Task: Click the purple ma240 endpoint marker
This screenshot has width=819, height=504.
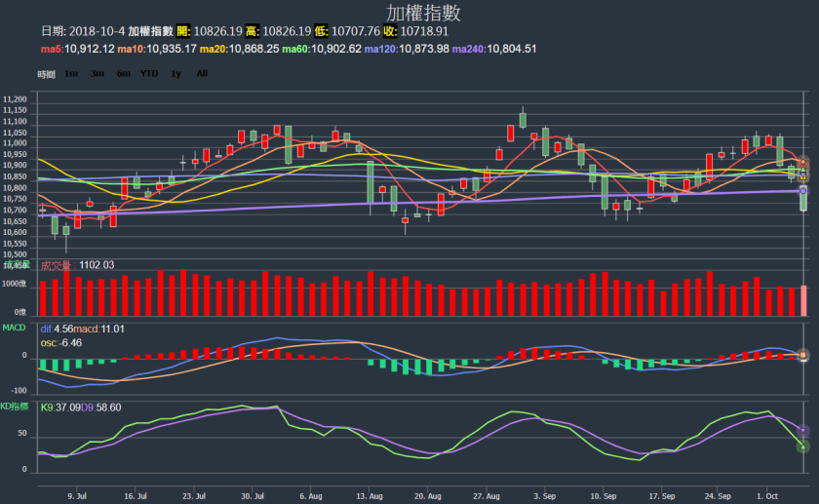Action: click(x=803, y=191)
